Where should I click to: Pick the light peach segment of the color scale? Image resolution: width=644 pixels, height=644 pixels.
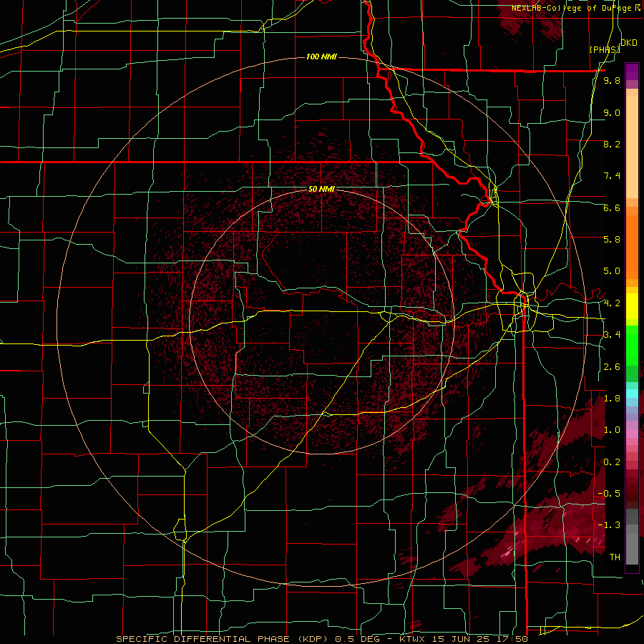632,148
